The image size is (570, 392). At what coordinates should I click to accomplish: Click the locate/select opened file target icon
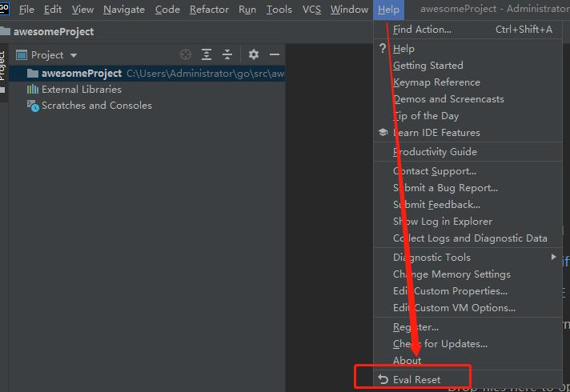[186, 54]
